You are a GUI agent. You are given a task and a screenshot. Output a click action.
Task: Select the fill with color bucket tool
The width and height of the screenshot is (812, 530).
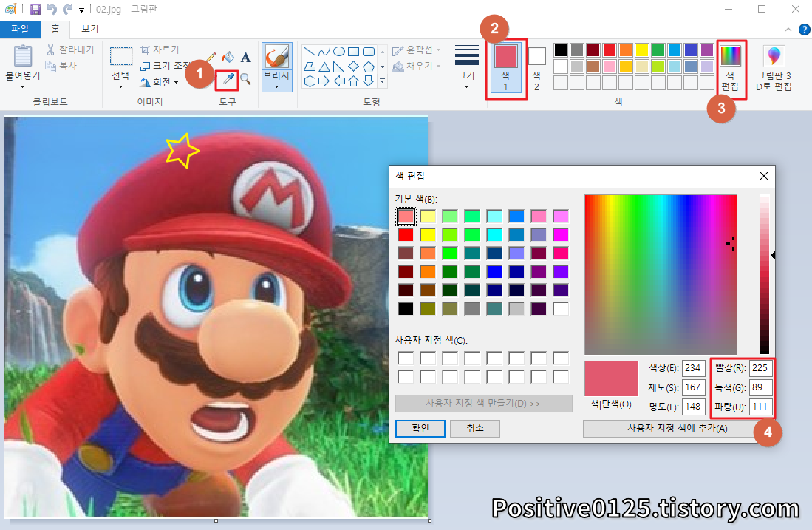tap(228, 57)
